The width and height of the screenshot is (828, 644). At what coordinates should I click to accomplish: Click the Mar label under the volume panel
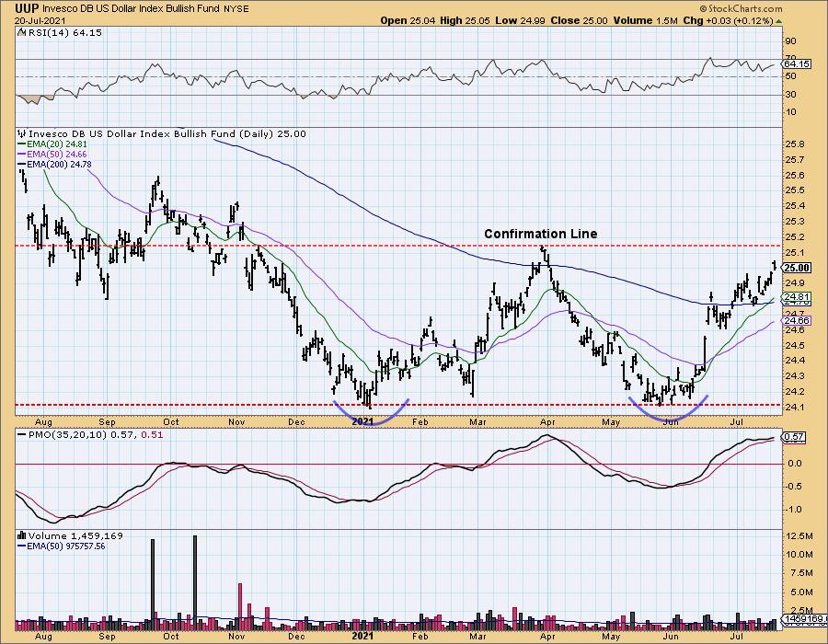(x=477, y=636)
